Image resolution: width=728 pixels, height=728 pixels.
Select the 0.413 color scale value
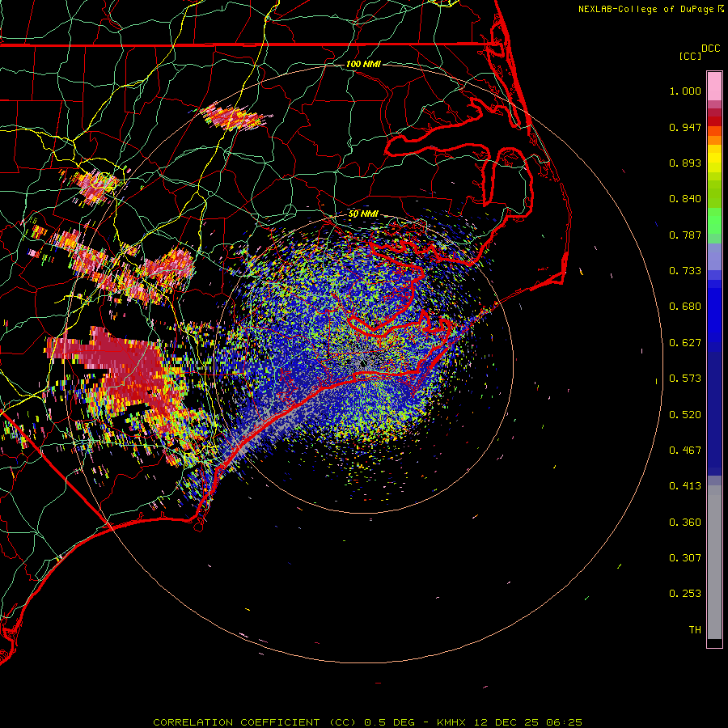(x=685, y=486)
